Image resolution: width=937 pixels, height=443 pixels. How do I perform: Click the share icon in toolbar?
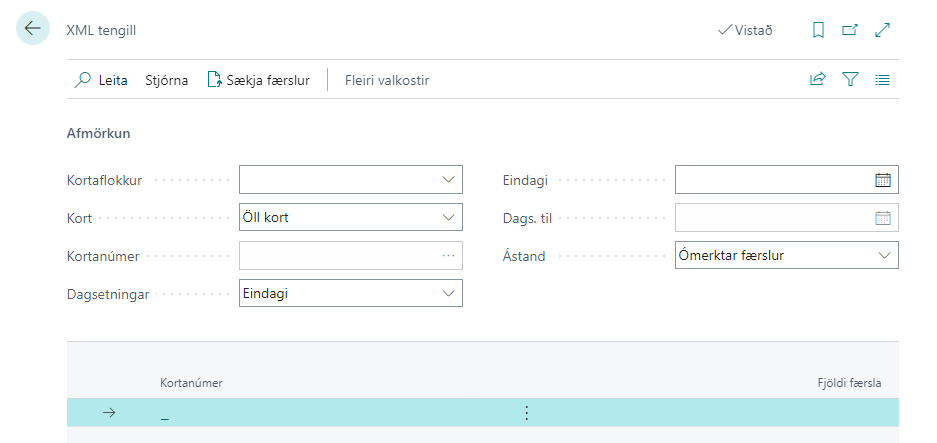pos(818,80)
